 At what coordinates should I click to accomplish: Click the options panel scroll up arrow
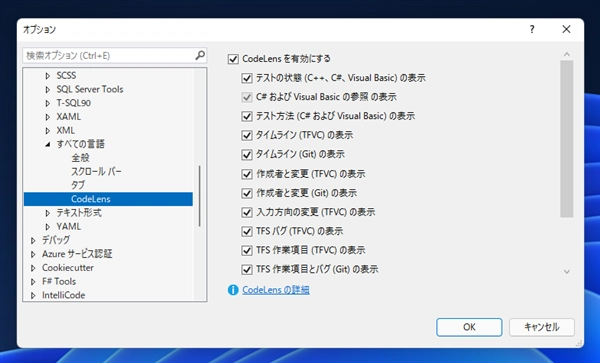(567, 54)
